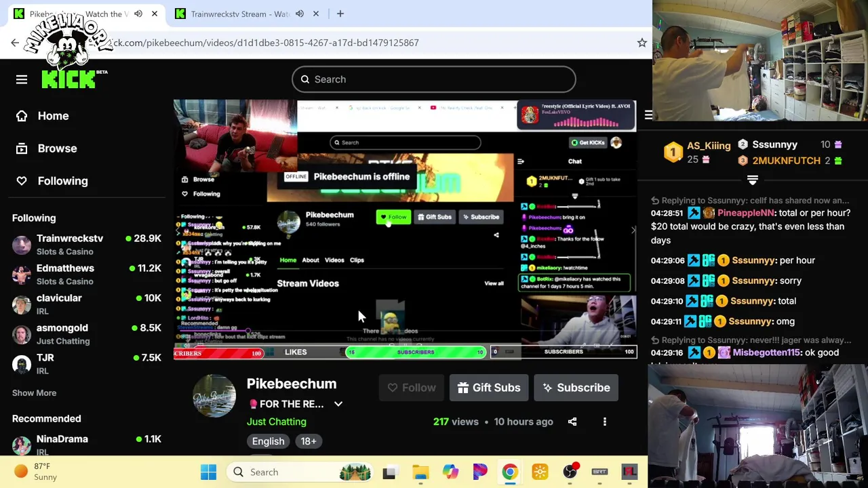Screen dimensions: 868x488
Task: Focus the Kick search field
Action: tap(434, 79)
